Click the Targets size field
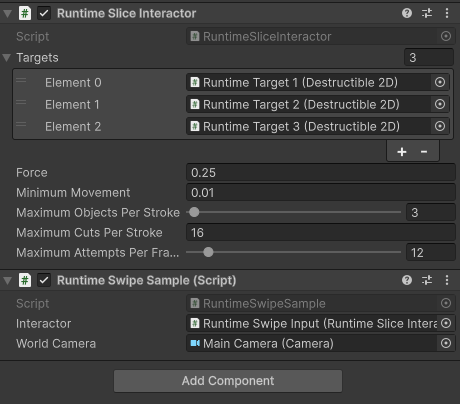Viewport: 460px width, 404px height. coord(429,57)
